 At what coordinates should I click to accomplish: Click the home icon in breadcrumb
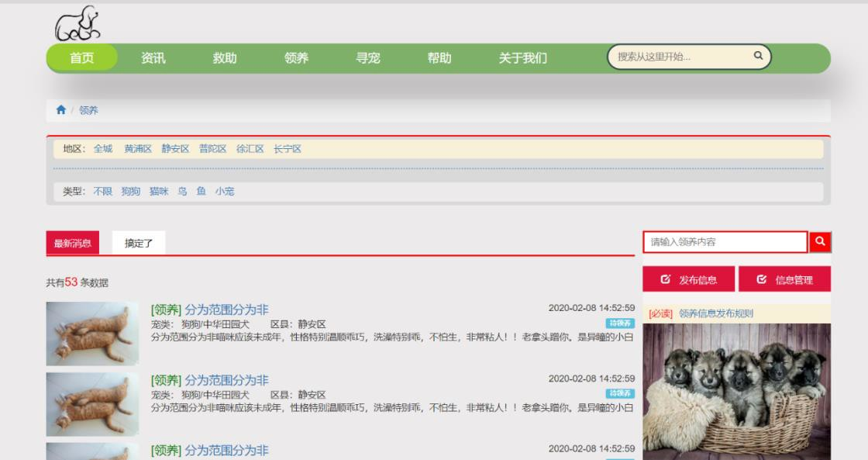61,109
